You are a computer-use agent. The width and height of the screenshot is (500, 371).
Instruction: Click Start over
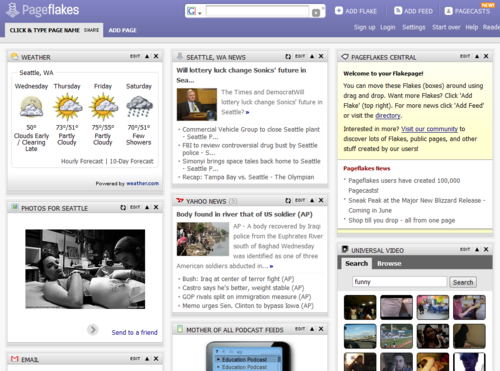coord(446,27)
